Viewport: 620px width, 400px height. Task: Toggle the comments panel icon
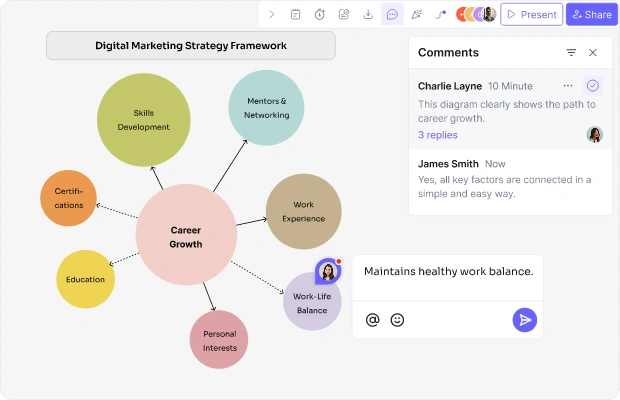coord(392,15)
